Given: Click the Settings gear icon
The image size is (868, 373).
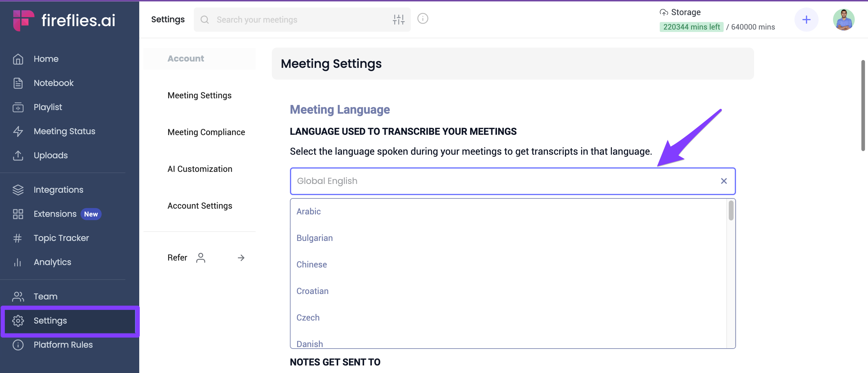Looking at the screenshot, I should coord(18,321).
